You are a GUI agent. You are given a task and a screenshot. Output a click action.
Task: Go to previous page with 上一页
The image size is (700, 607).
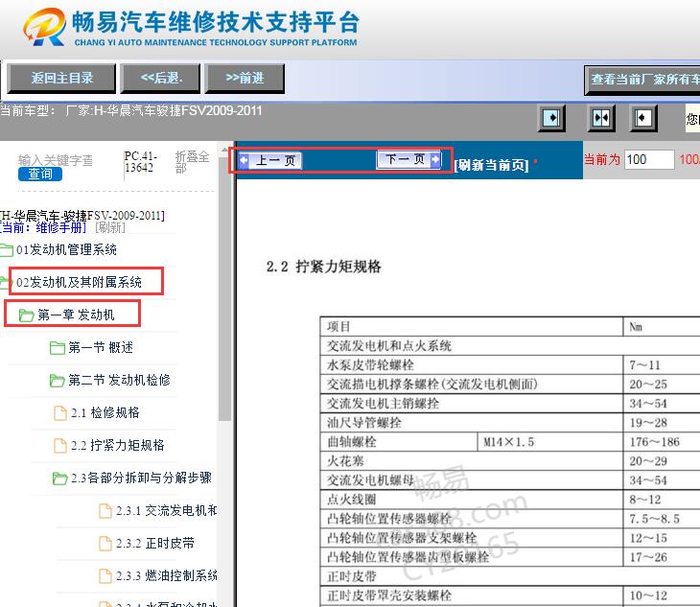pyautogui.click(x=270, y=160)
